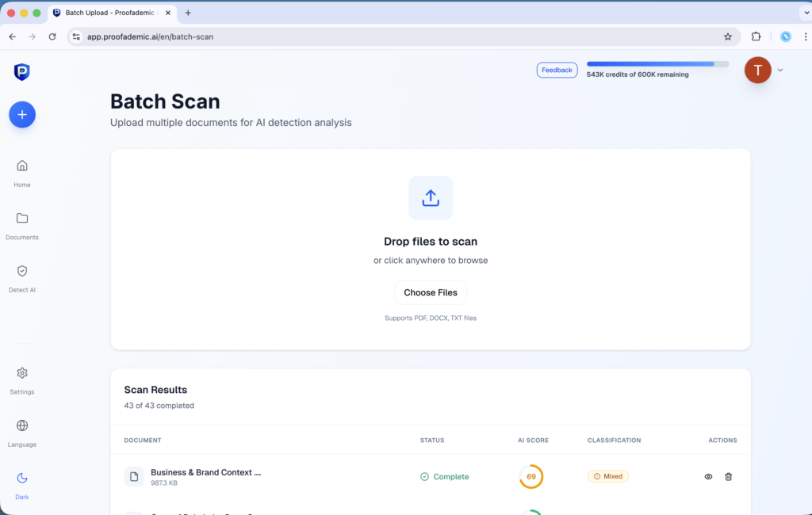Click the CLASSIFICATION column header

[614, 440]
